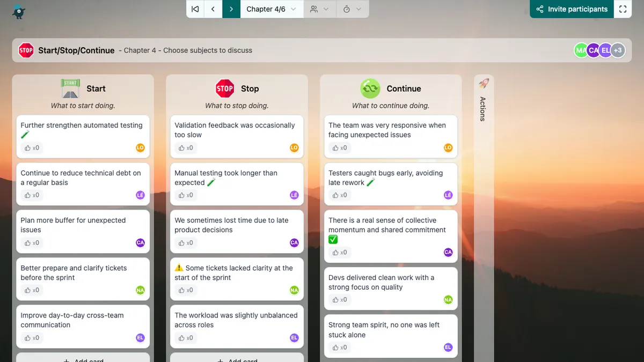Upvote 'Manual testing took longer' card
Viewport: 644px width, 362px height.
pyautogui.click(x=186, y=195)
